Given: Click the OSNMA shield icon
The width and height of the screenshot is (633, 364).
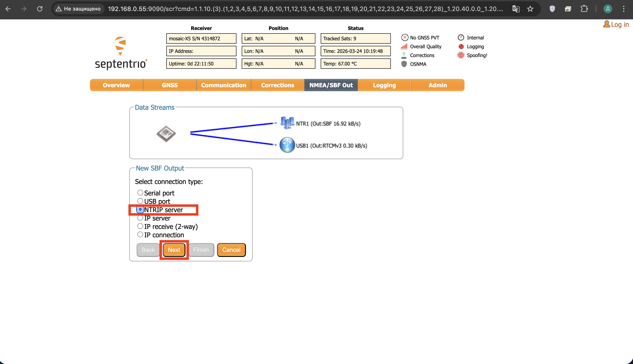Looking at the screenshot, I should (404, 64).
